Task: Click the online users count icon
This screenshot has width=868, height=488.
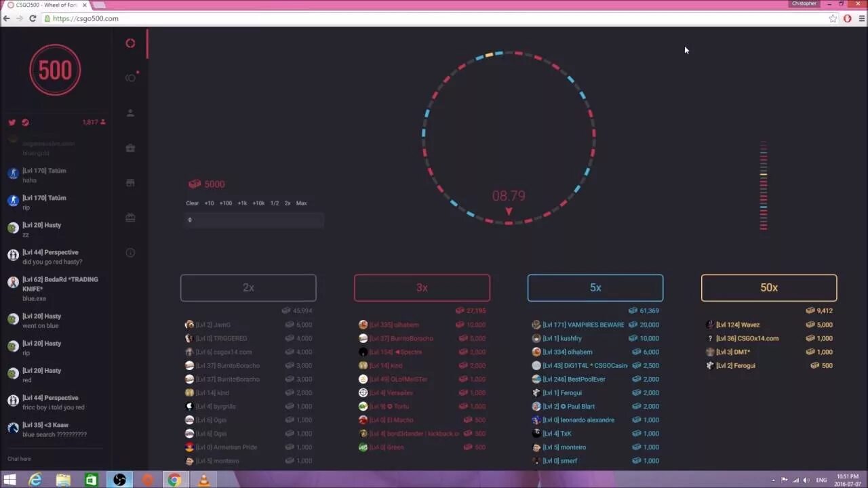Action: click(103, 123)
